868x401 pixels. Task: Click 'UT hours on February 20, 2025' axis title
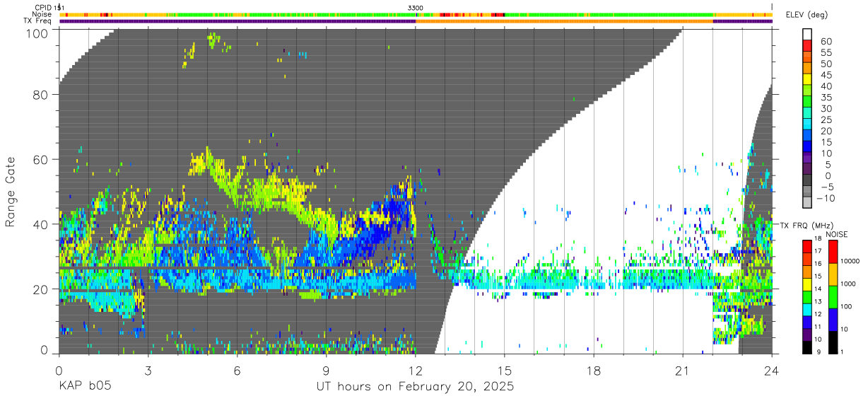415,388
